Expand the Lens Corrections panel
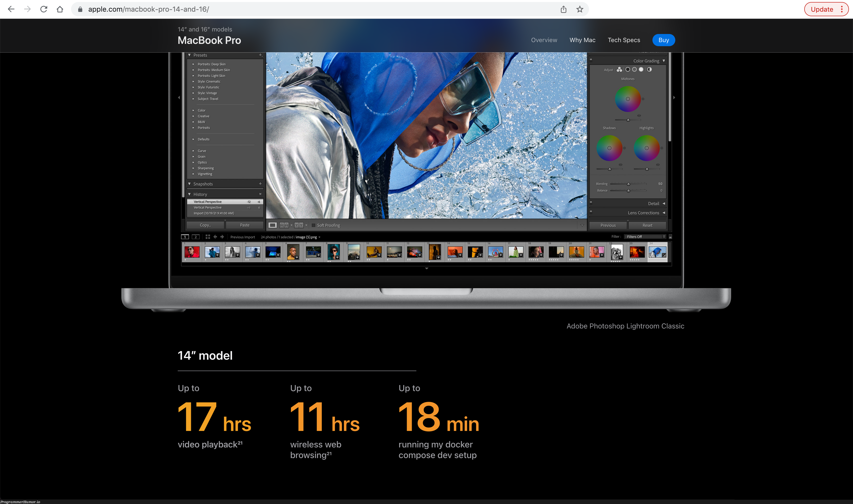The height and width of the screenshot is (504, 853). 664,213
